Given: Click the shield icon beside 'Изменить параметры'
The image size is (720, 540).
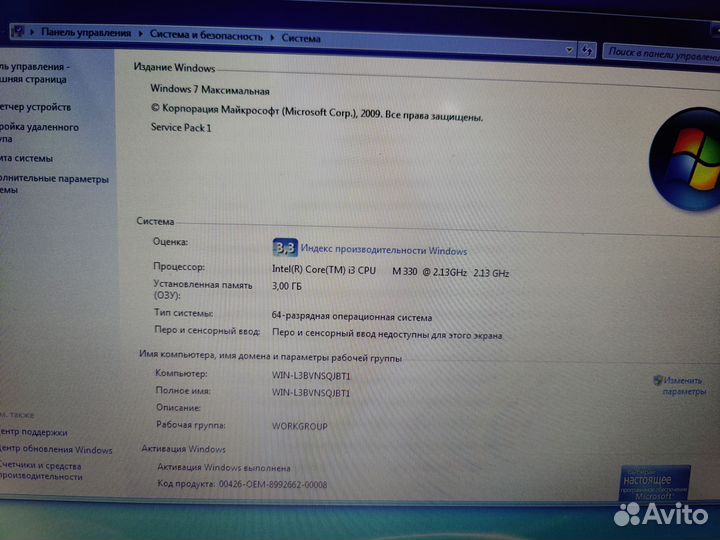Looking at the screenshot, I should click(658, 380).
